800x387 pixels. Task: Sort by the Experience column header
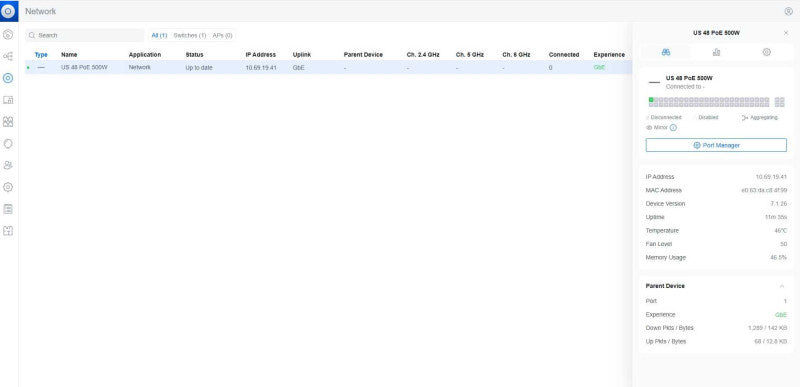(609, 55)
